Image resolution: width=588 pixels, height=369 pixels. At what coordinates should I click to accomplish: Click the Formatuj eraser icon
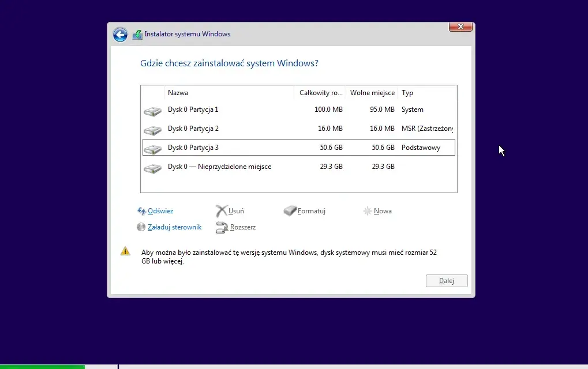coord(290,210)
